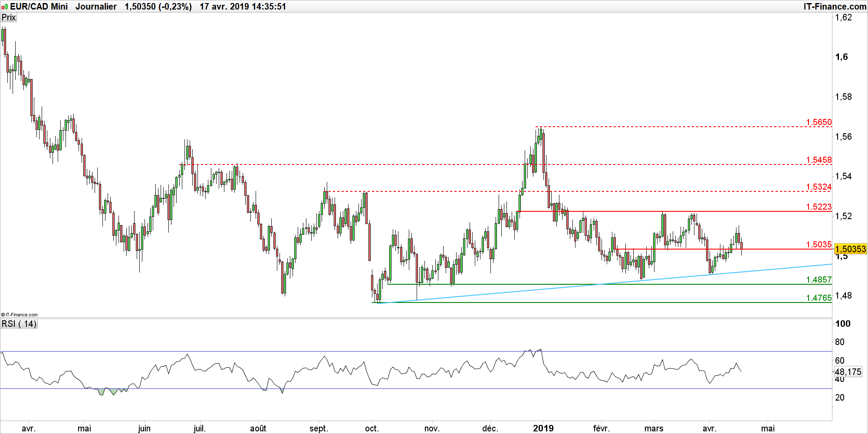
Task: Click the 1,56 price axis label
Action: [x=843, y=137]
